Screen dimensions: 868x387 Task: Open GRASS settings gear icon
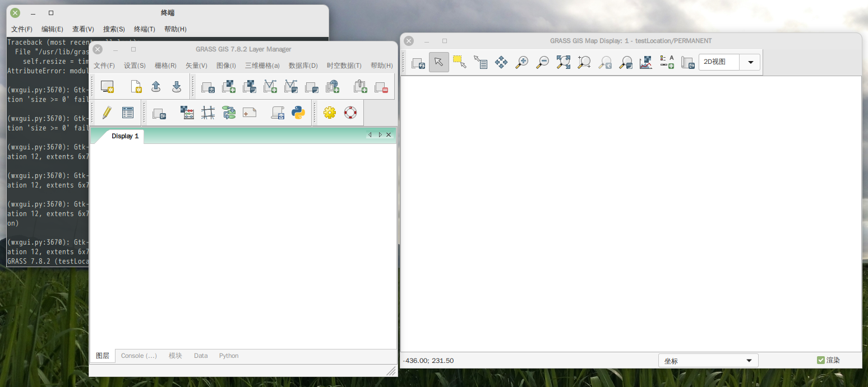coord(330,113)
